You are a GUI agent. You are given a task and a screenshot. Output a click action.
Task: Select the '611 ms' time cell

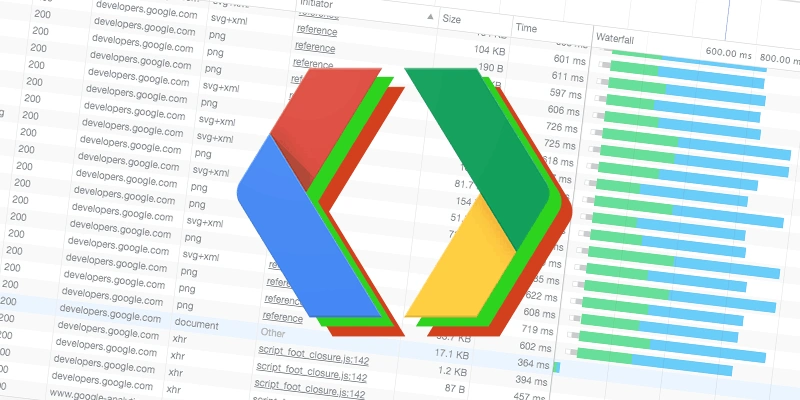[567, 77]
